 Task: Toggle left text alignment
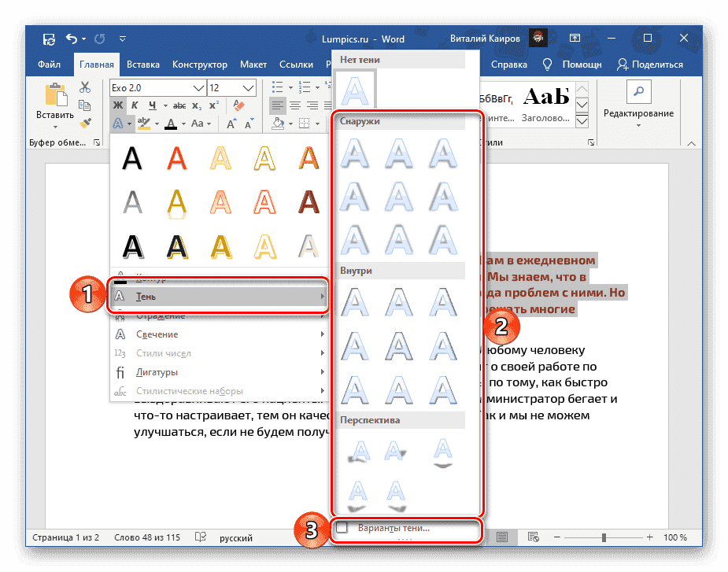coord(279,105)
